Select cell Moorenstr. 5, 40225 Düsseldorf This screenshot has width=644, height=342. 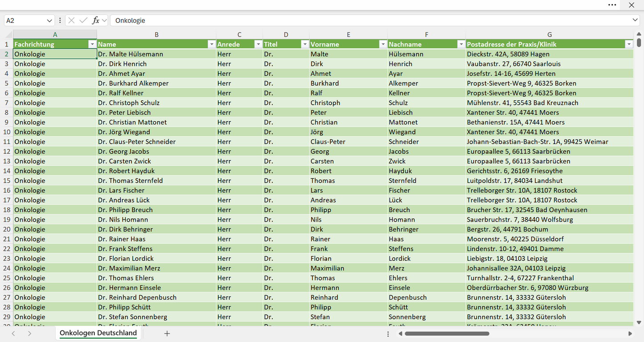(550, 239)
